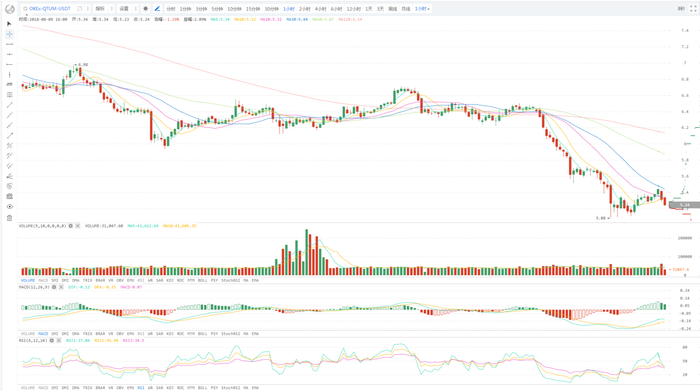
Task: Open the 设置 settings menu
Action: tap(124, 8)
